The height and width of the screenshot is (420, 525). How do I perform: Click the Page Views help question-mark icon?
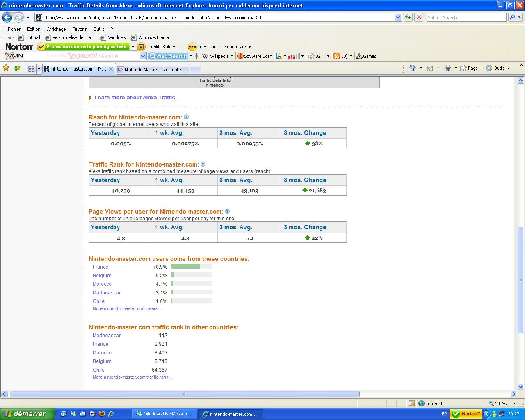pos(227,211)
